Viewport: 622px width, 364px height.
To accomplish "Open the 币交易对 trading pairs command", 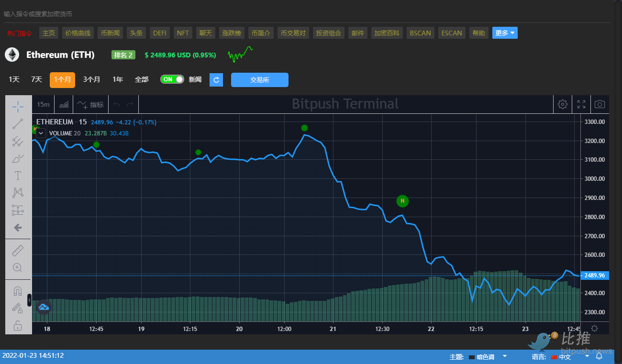I will (293, 33).
